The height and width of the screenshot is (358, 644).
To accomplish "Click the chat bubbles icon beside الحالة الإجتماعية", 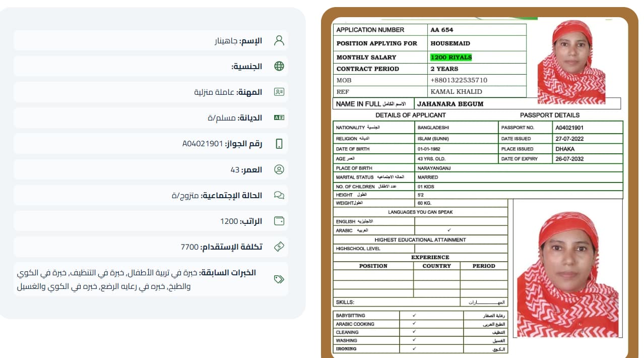I will [x=279, y=195].
